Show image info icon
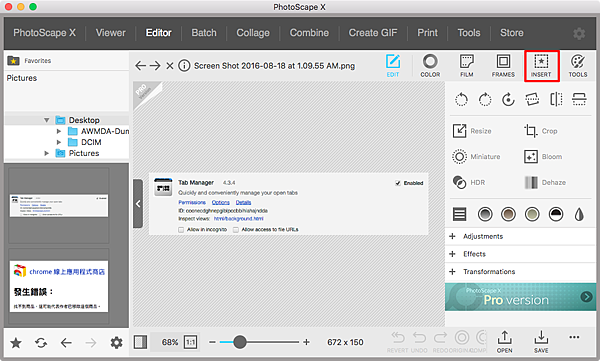600x361 pixels. 184,66
